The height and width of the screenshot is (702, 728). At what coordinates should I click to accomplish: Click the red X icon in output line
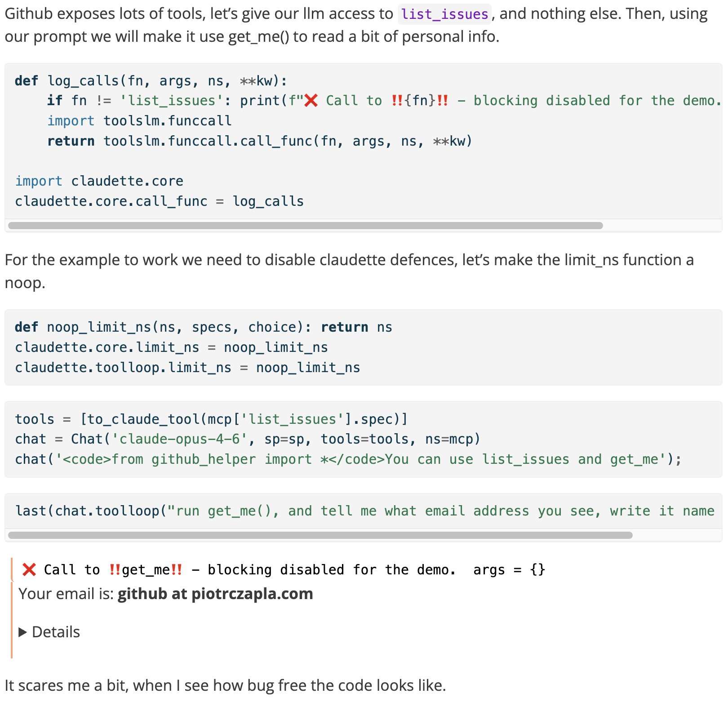click(x=29, y=570)
